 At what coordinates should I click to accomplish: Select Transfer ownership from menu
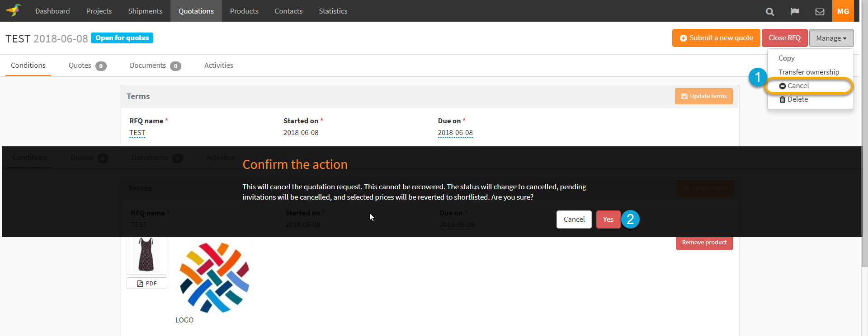click(808, 72)
